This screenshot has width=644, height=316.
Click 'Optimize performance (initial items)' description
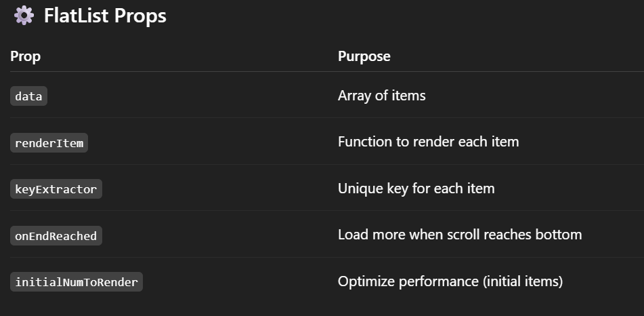point(450,282)
